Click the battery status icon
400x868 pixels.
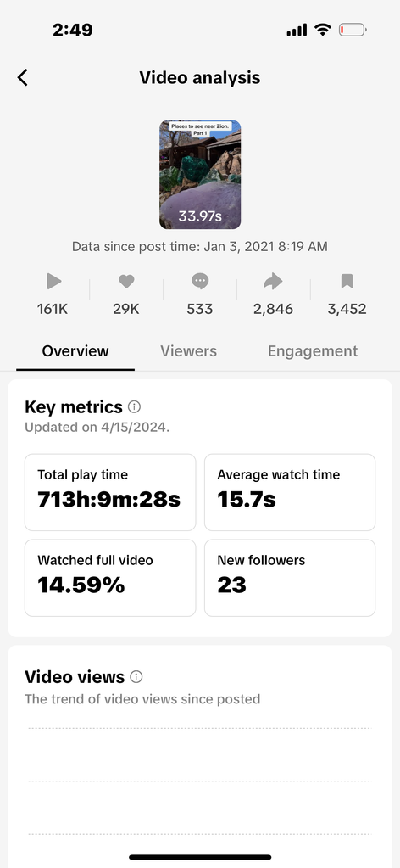(353, 30)
